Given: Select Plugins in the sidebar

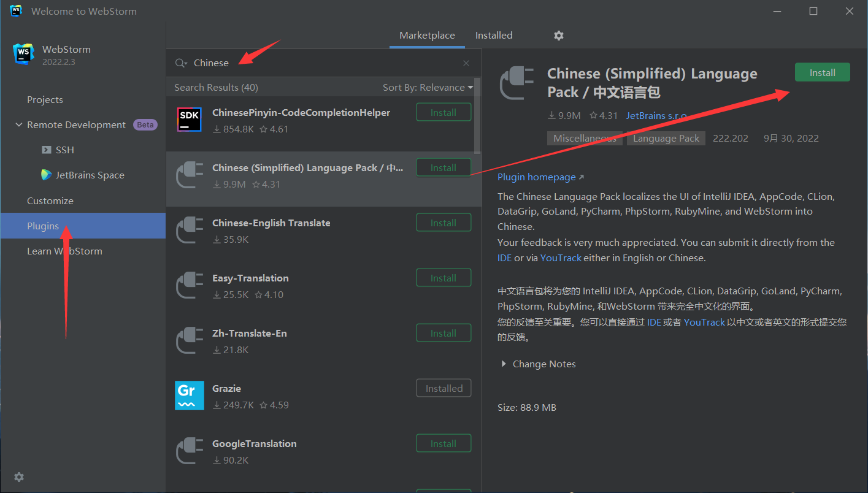Looking at the screenshot, I should coord(83,226).
